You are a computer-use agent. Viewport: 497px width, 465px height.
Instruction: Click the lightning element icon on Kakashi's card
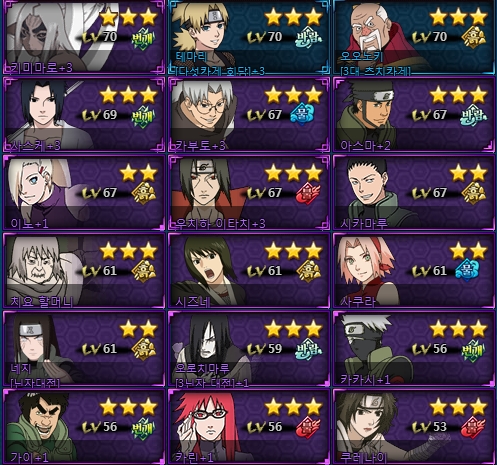473,350
